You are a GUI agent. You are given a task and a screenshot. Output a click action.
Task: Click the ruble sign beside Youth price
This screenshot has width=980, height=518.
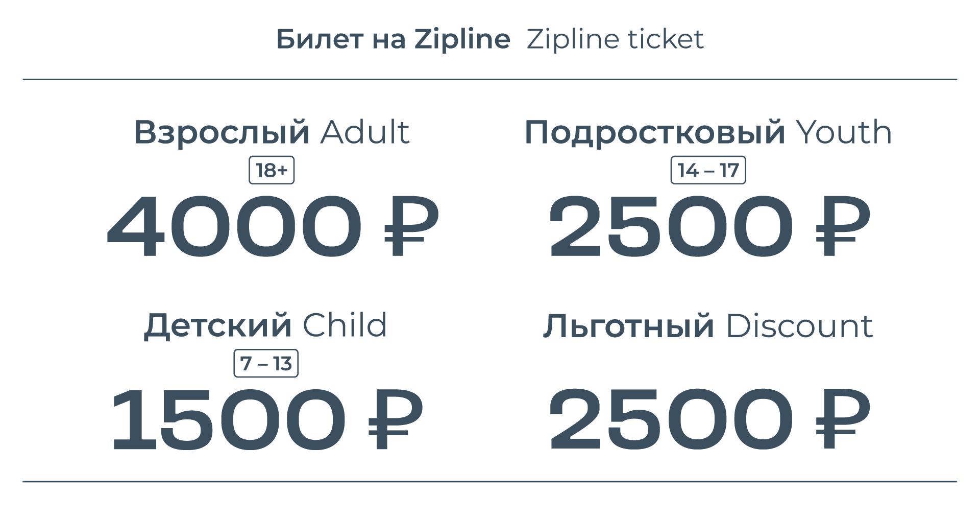843,226
